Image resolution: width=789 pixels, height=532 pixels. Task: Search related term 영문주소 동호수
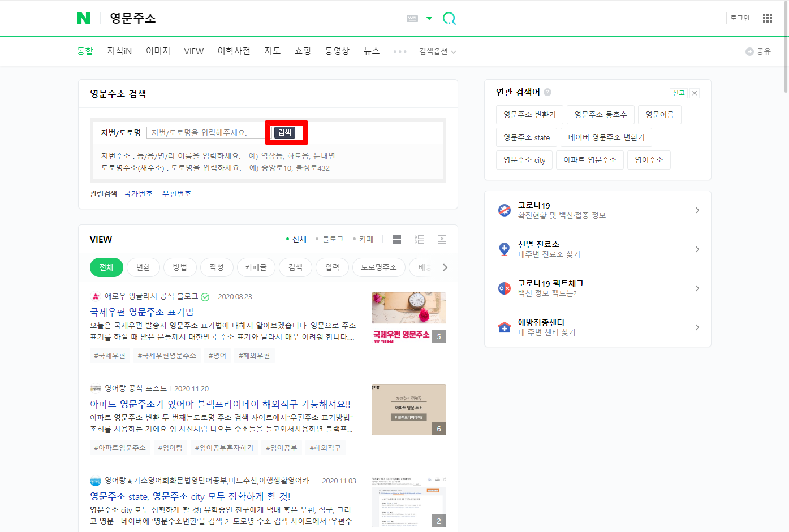[601, 115]
